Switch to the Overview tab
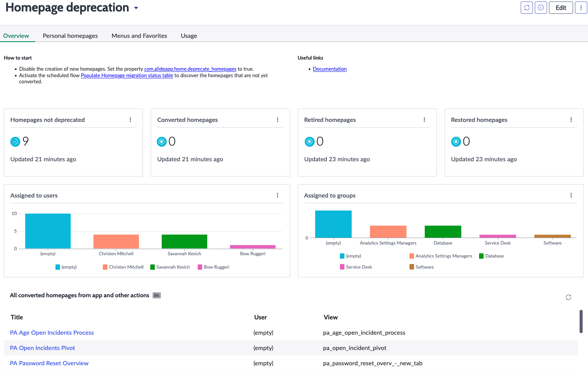Screen dimensions: 588x371 coord(16,36)
